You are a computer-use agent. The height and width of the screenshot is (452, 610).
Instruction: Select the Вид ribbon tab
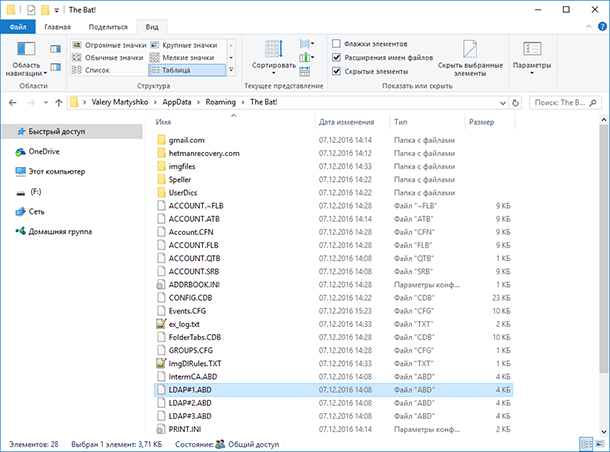[x=152, y=27]
